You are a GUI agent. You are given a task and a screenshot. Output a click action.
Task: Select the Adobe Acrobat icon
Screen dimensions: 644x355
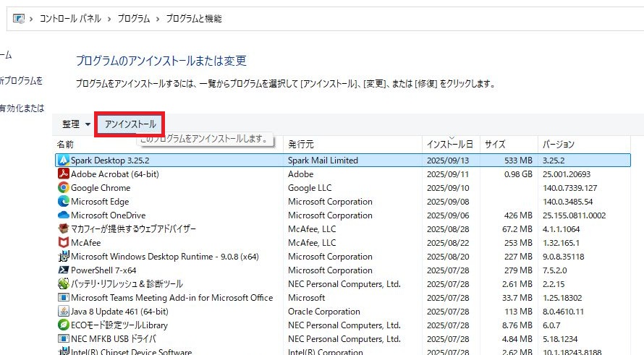coord(63,174)
